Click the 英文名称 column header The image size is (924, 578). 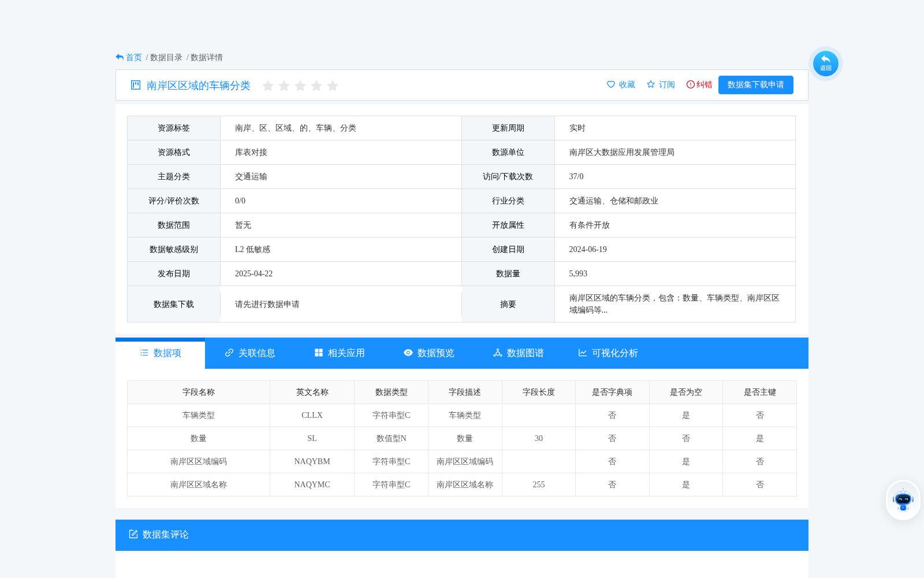(x=312, y=392)
